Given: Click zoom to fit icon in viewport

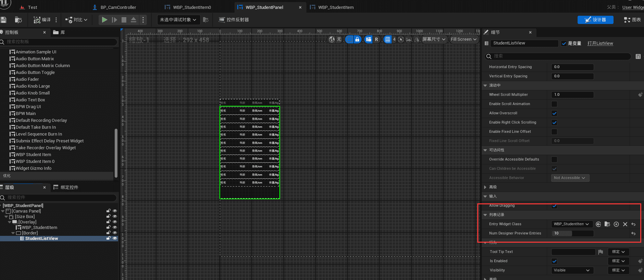Looking at the screenshot, I should 401,39.
